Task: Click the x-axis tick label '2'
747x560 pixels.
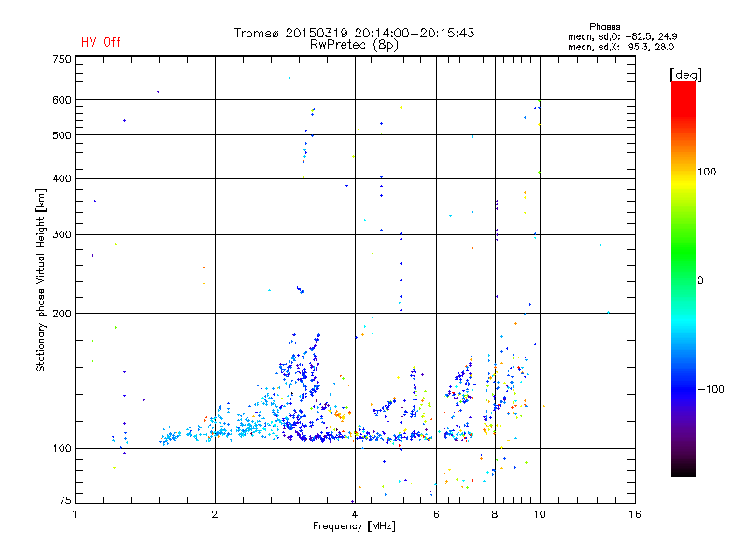Action: click(x=215, y=514)
